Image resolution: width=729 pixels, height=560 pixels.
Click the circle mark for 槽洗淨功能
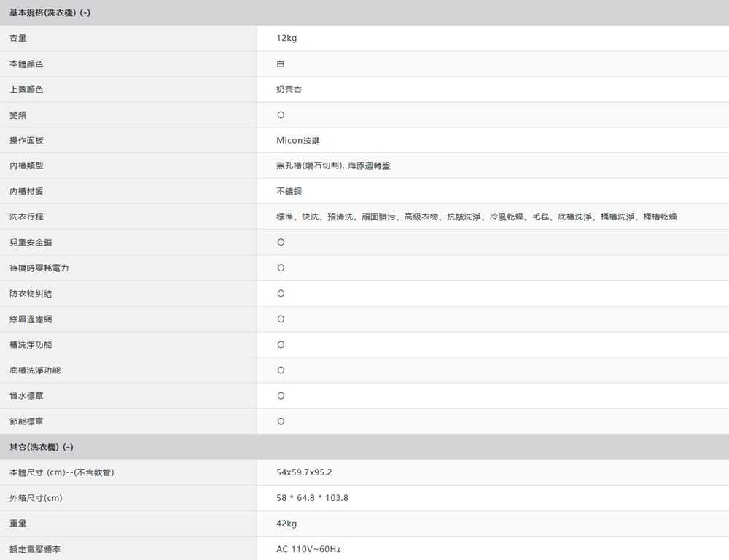click(x=281, y=345)
